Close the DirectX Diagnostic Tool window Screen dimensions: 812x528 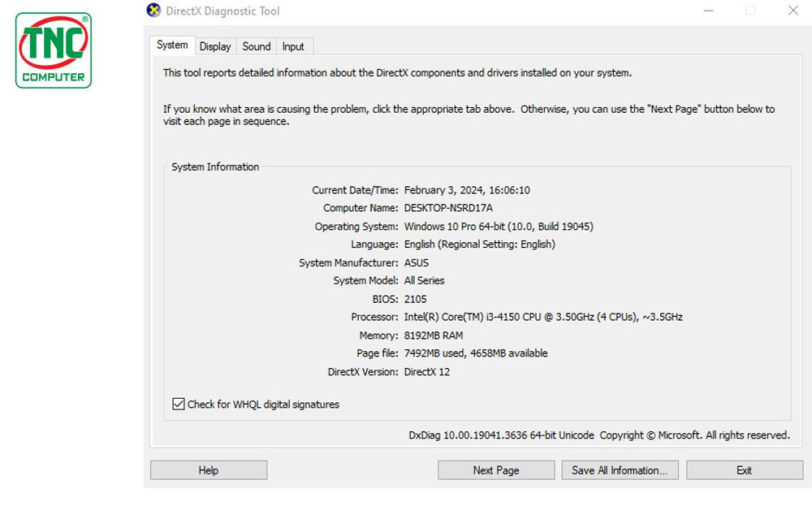[793, 11]
